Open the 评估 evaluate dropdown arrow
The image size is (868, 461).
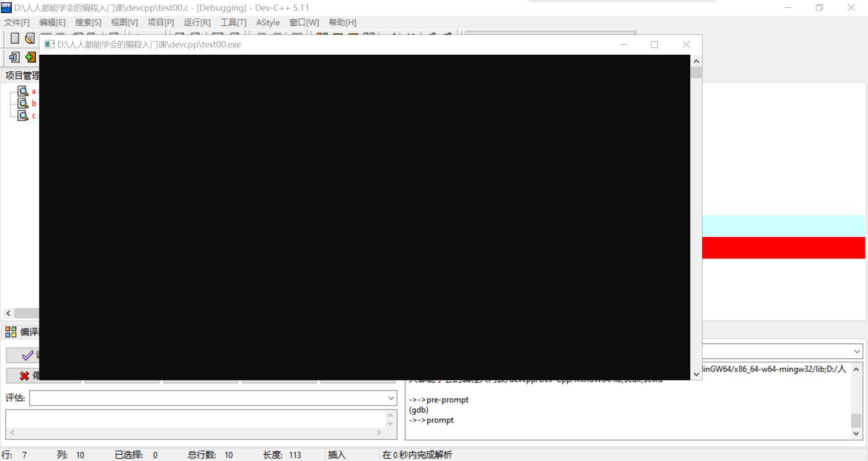click(x=391, y=398)
